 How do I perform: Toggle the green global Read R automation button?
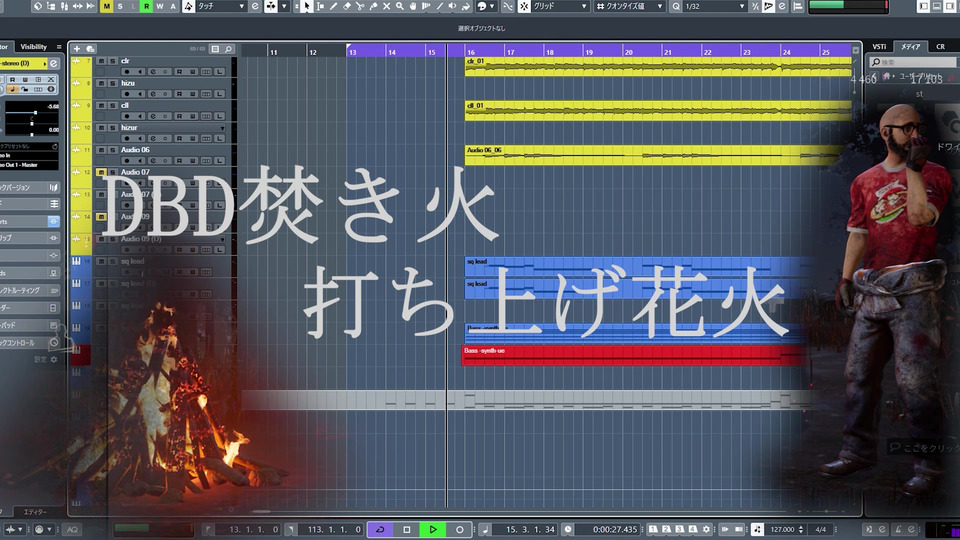[x=146, y=6]
